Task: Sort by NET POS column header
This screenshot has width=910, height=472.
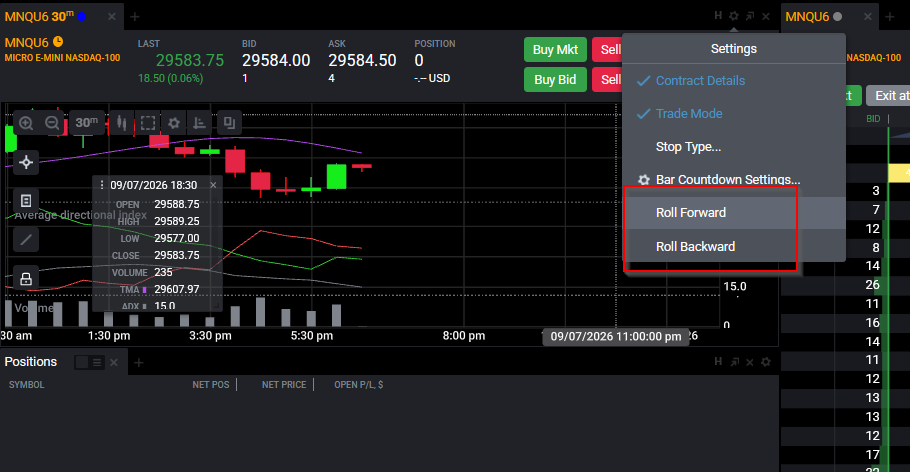Action: (x=211, y=384)
